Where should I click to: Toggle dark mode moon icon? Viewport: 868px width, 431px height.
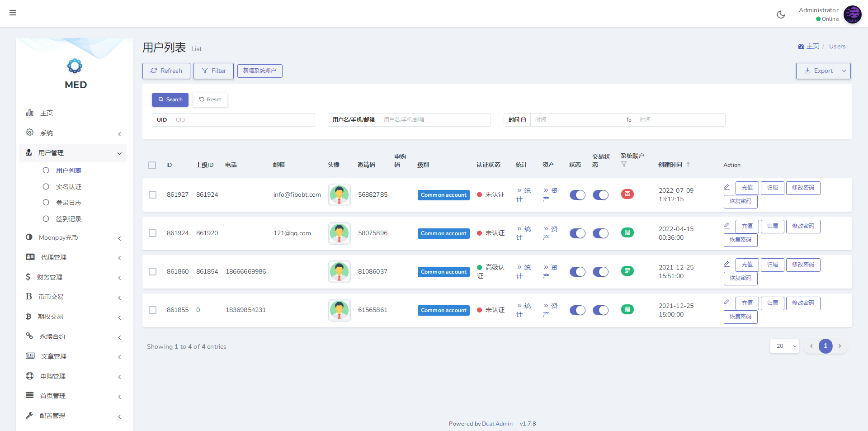[781, 14]
